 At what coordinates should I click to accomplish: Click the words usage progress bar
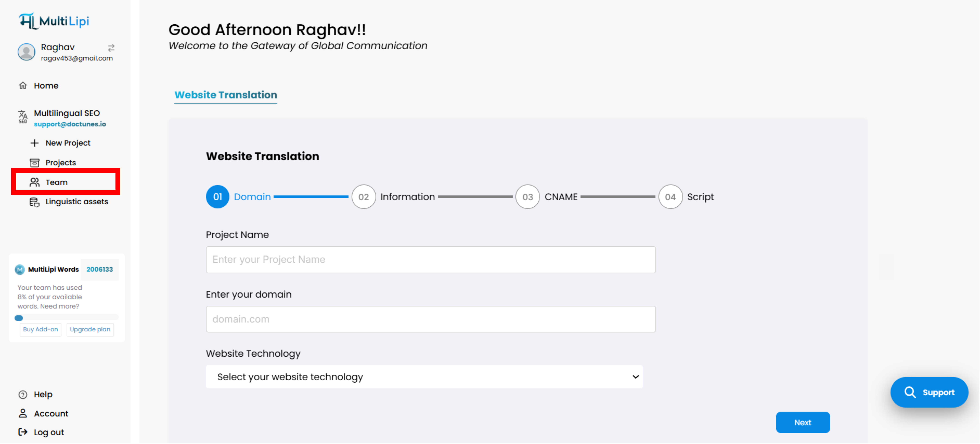(67, 318)
